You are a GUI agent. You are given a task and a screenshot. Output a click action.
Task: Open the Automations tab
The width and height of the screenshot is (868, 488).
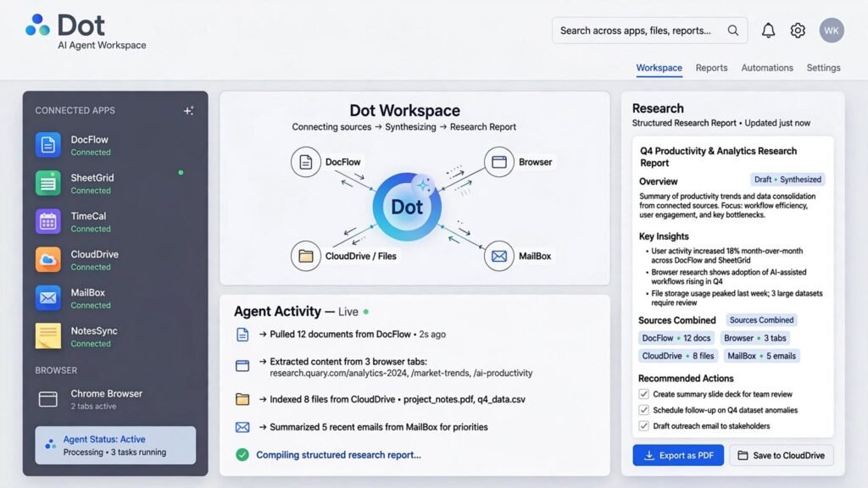coord(766,68)
